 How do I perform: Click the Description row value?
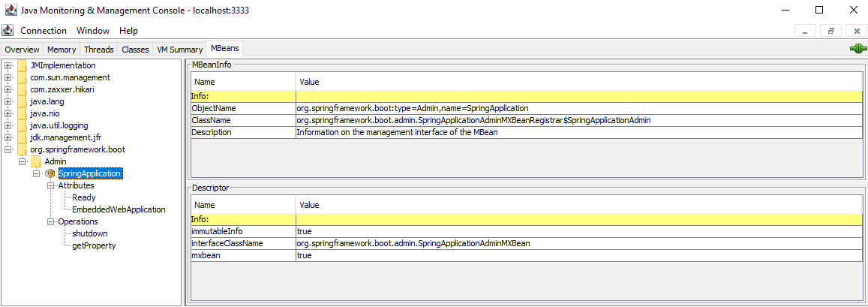tap(579, 132)
